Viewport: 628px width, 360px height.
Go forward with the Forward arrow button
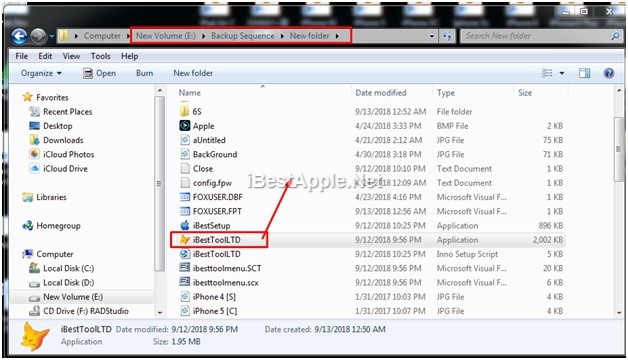[x=38, y=36]
